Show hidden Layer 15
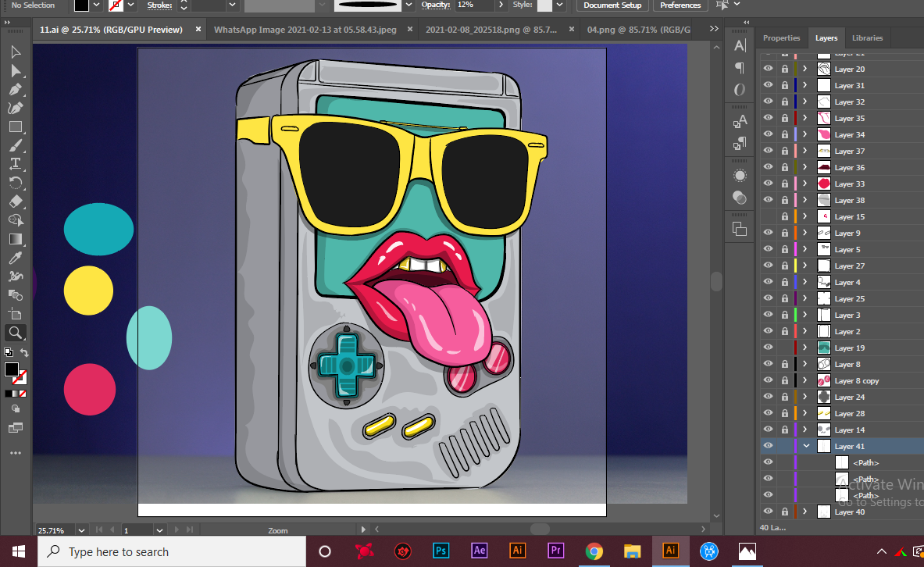 pos(768,216)
